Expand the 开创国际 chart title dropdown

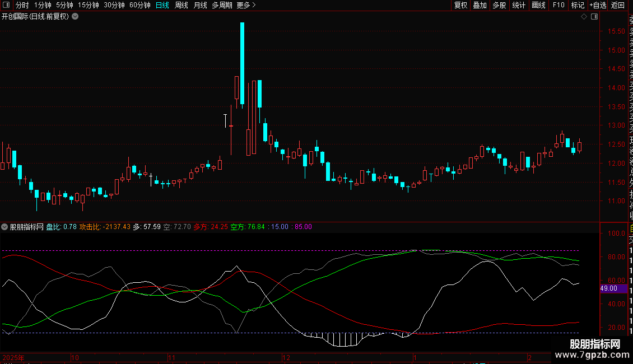[75, 16]
